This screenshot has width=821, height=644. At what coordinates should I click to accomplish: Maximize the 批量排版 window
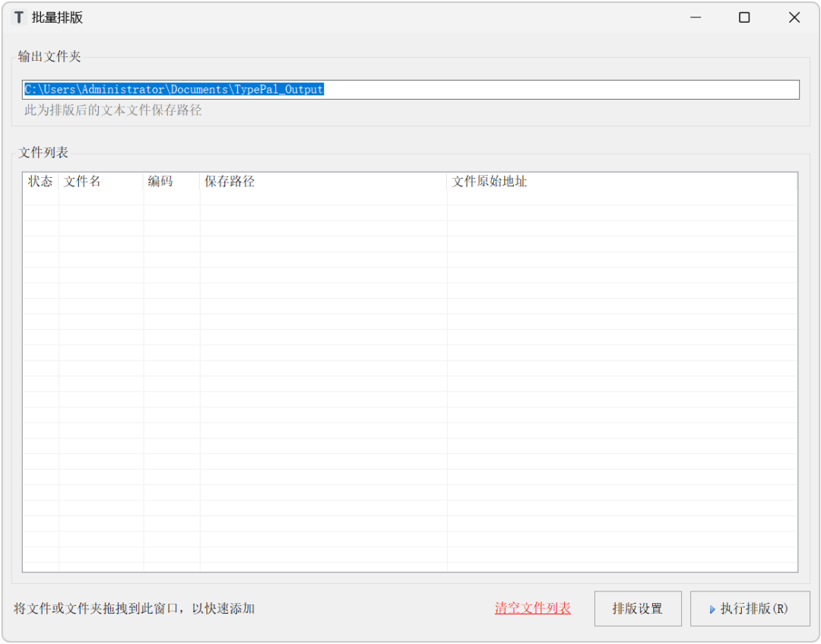click(744, 17)
